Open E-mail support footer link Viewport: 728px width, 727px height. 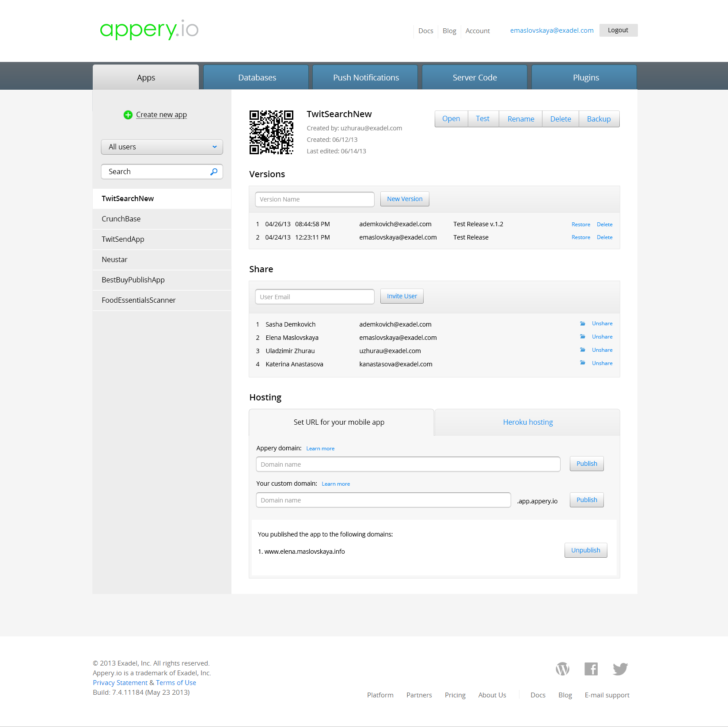pos(607,695)
